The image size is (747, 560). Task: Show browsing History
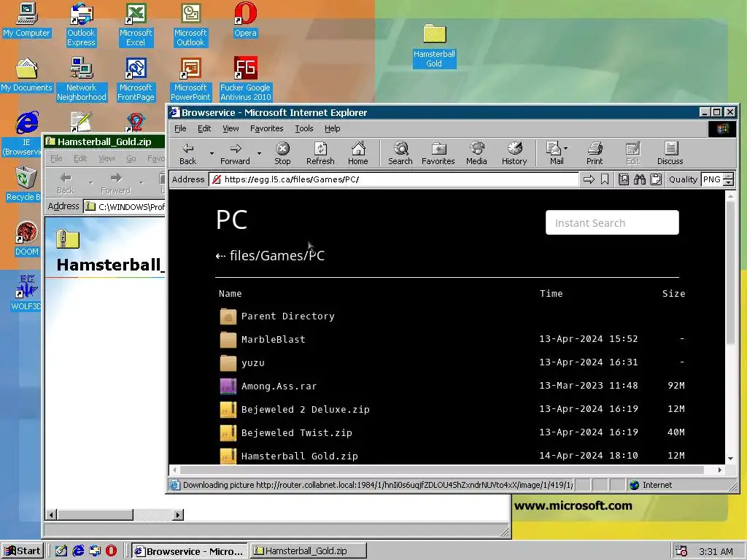pos(514,153)
